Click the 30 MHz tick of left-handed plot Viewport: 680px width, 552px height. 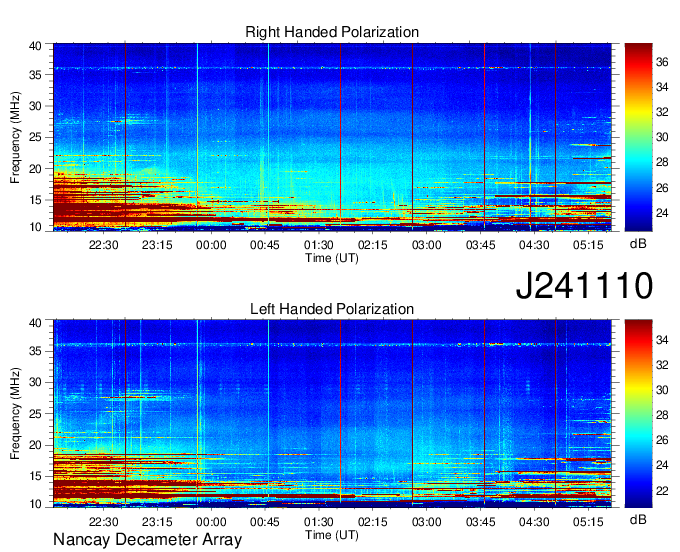35,382
